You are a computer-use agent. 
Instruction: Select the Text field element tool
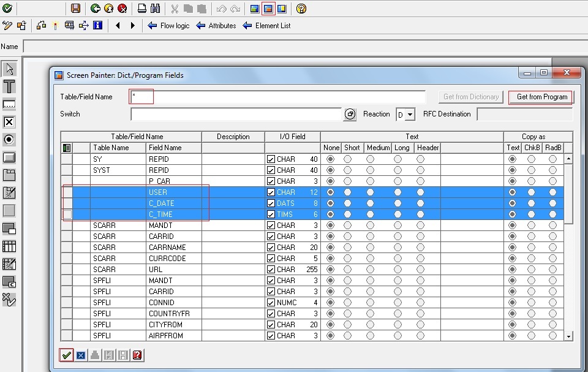click(9, 104)
